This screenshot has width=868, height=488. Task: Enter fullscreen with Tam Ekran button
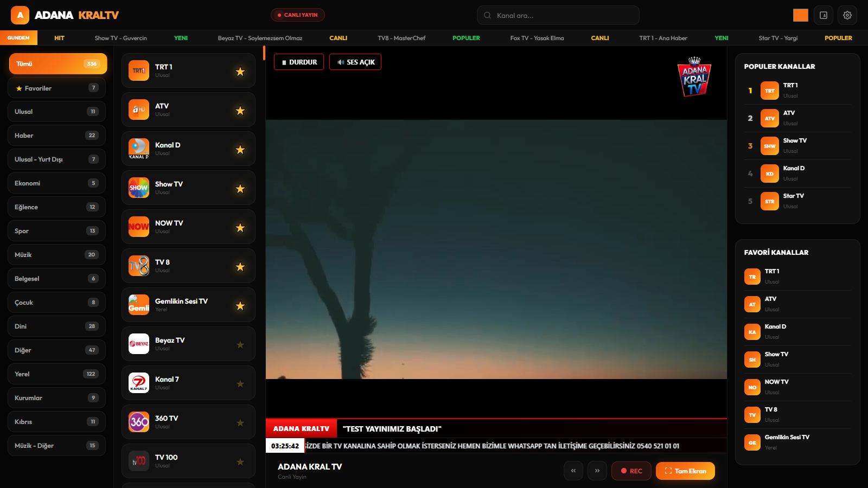(x=685, y=471)
